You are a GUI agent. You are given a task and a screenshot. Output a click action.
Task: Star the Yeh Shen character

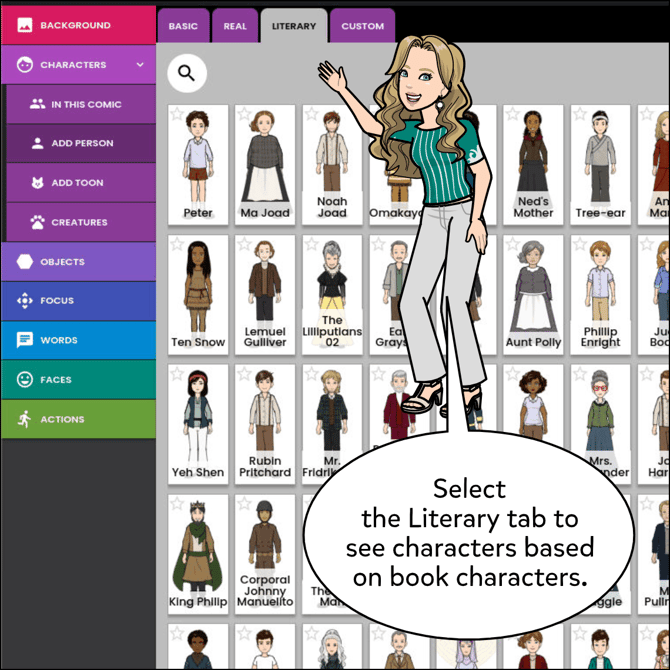click(x=177, y=374)
